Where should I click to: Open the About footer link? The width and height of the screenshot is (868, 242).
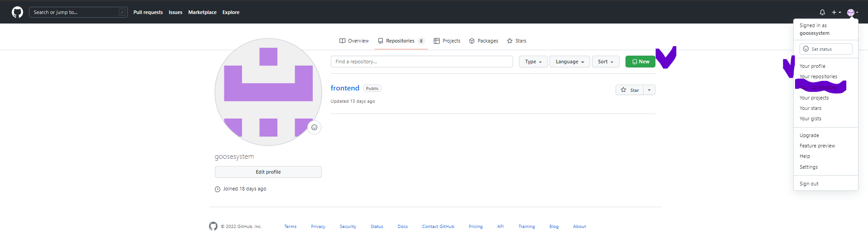coord(579,227)
